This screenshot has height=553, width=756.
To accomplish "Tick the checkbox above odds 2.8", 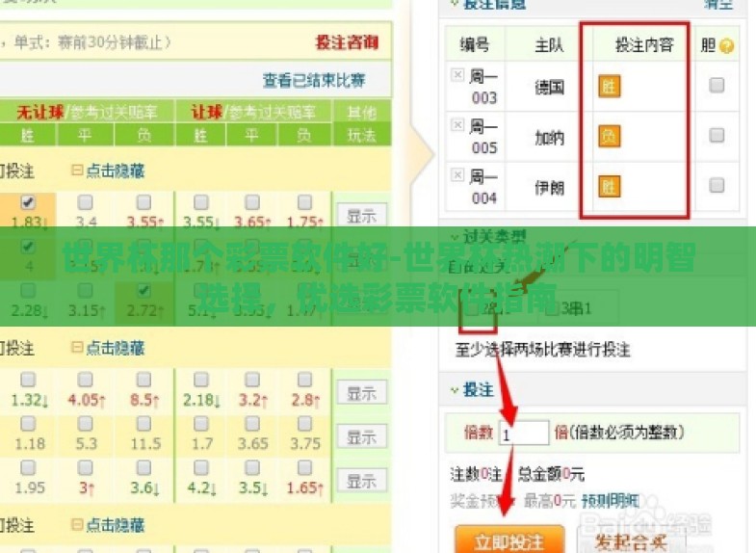I will 304,380.
